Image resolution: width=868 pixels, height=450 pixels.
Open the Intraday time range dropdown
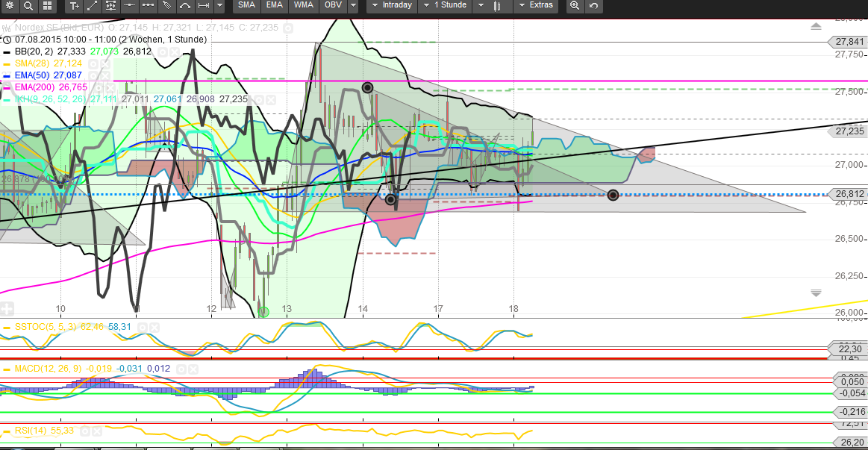coord(392,5)
